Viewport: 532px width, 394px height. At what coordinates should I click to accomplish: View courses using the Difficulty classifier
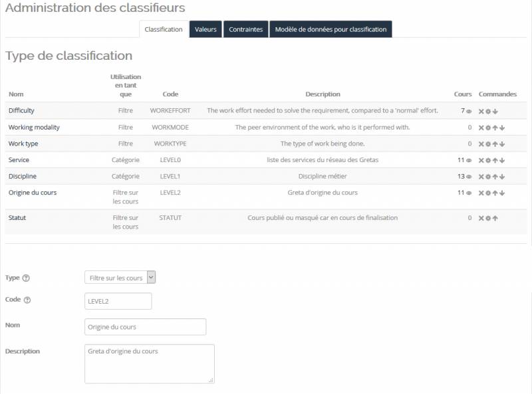click(469, 111)
